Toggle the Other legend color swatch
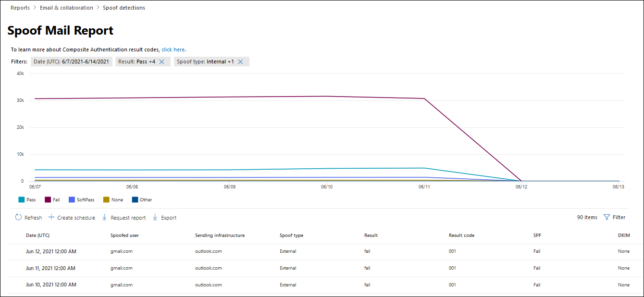644x297 pixels. point(135,199)
